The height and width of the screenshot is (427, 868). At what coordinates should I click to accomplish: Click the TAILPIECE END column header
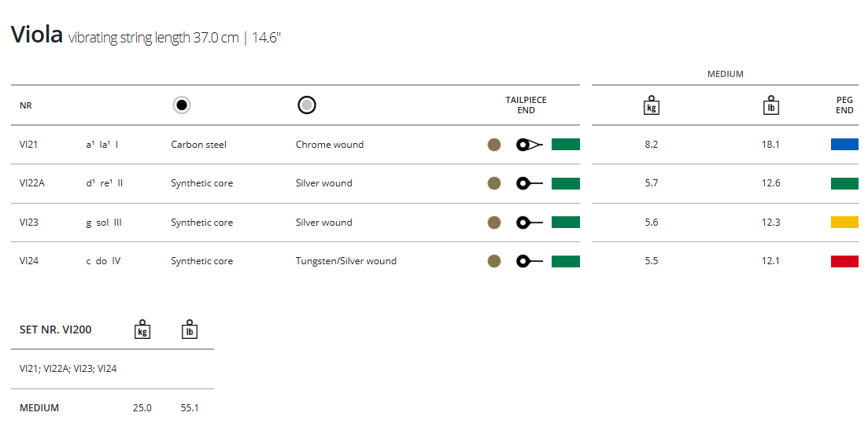(x=526, y=105)
